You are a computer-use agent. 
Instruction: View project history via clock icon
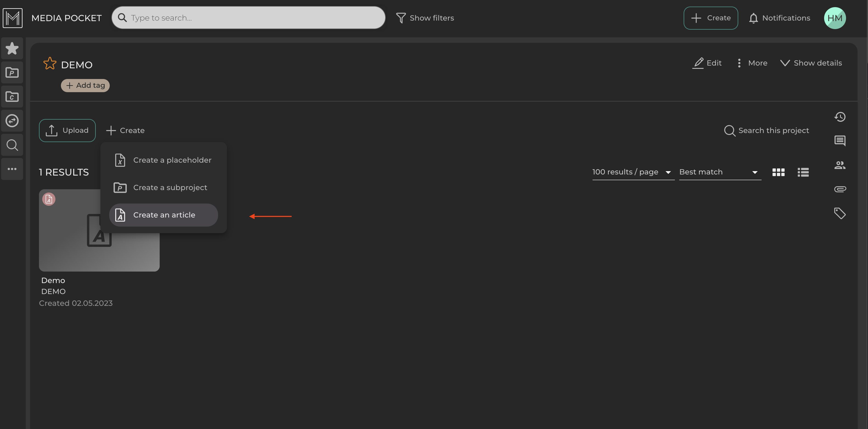pyautogui.click(x=840, y=117)
